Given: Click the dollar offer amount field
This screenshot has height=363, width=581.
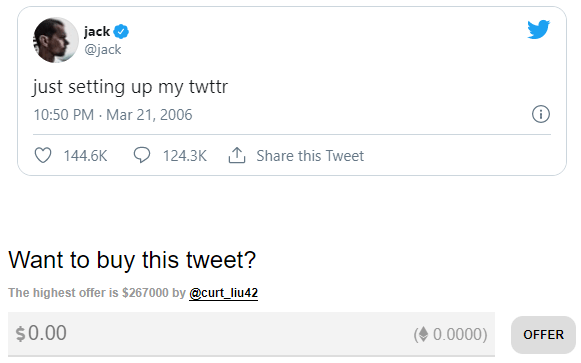Looking at the screenshot, I should (x=251, y=334).
